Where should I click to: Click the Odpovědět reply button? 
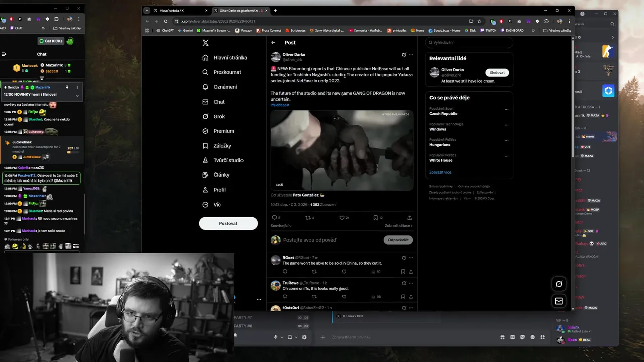click(x=398, y=240)
